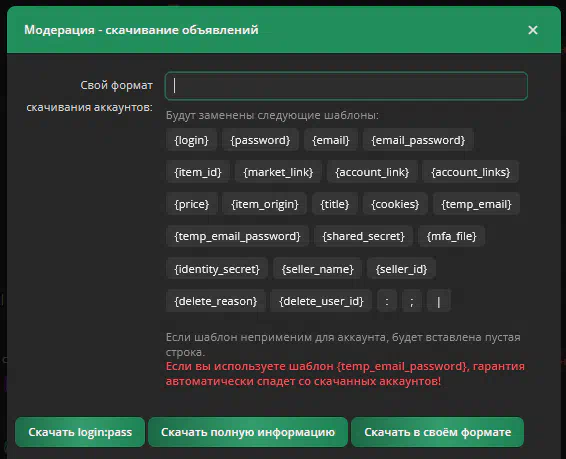Click the custom format input field
Image resolution: width=566 pixels, height=459 pixels.
point(346,86)
